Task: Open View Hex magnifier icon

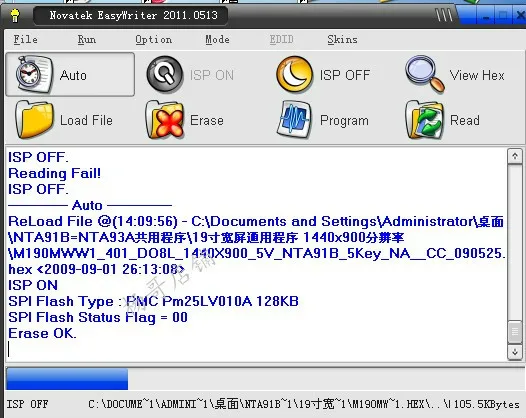Action: pos(425,74)
